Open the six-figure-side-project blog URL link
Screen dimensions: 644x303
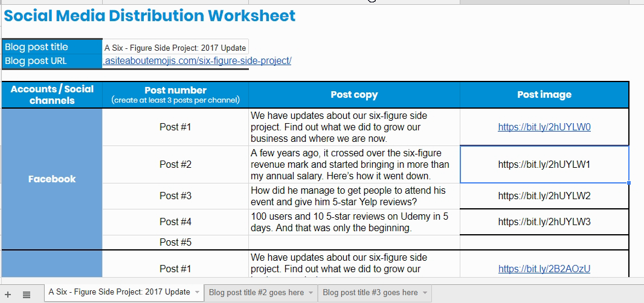(197, 61)
